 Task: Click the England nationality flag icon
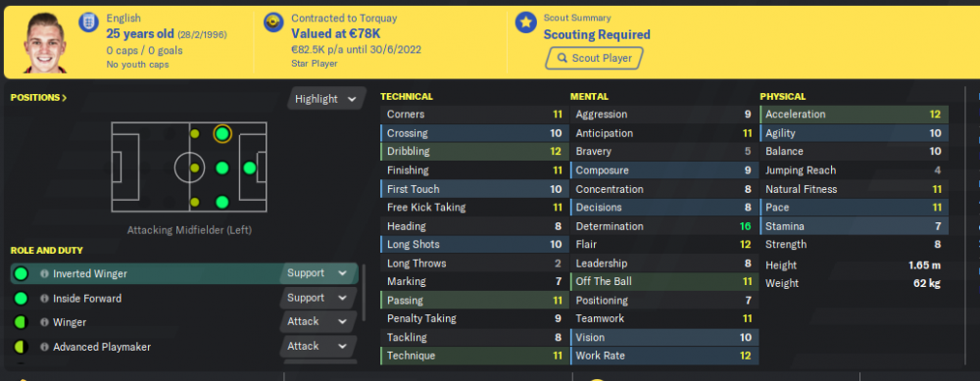click(88, 23)
